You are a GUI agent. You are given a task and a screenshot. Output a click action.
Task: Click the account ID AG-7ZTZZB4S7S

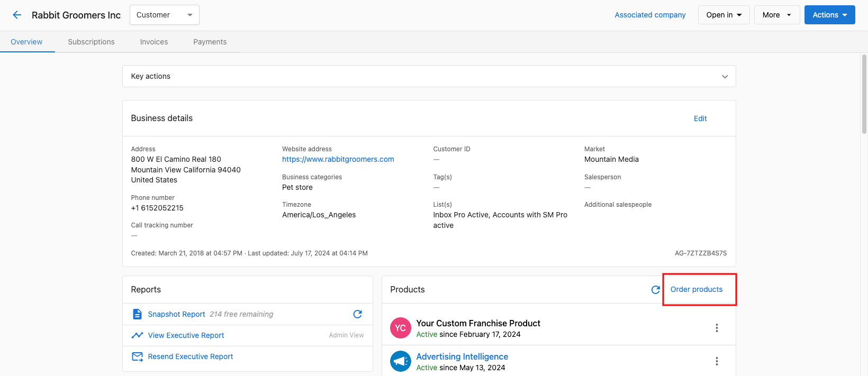pyautogui.click(x=701, y=253)
